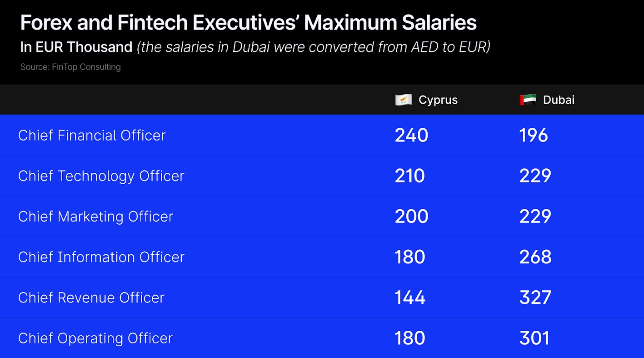
Task: Select the Cyprus column header
Action: [x=438, y=100]
